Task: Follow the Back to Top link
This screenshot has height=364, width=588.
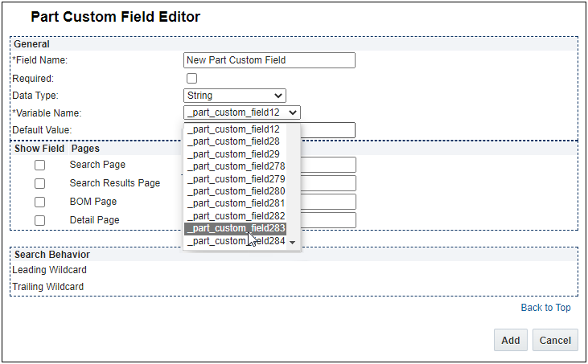Action: click(x=545, y=308)
